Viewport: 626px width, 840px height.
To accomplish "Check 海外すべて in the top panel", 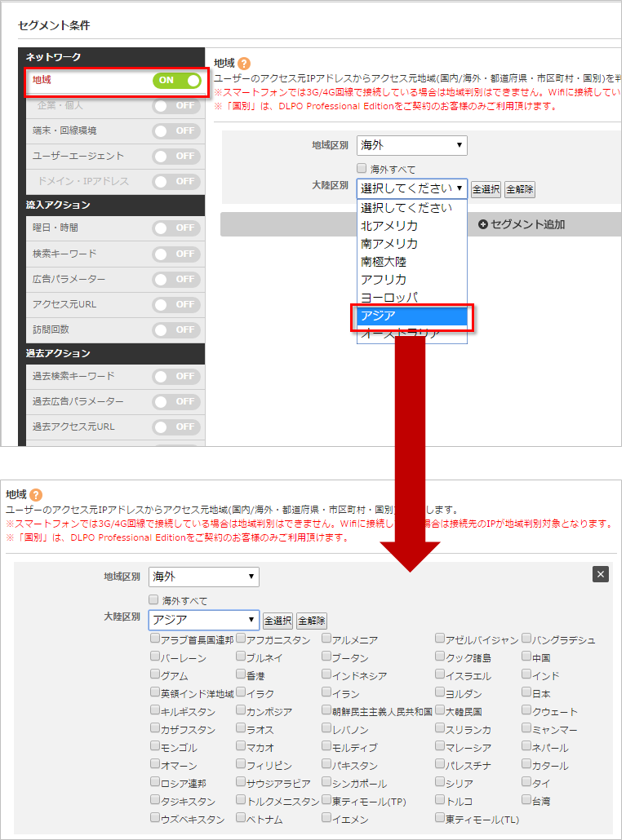I will pos(362,168).
